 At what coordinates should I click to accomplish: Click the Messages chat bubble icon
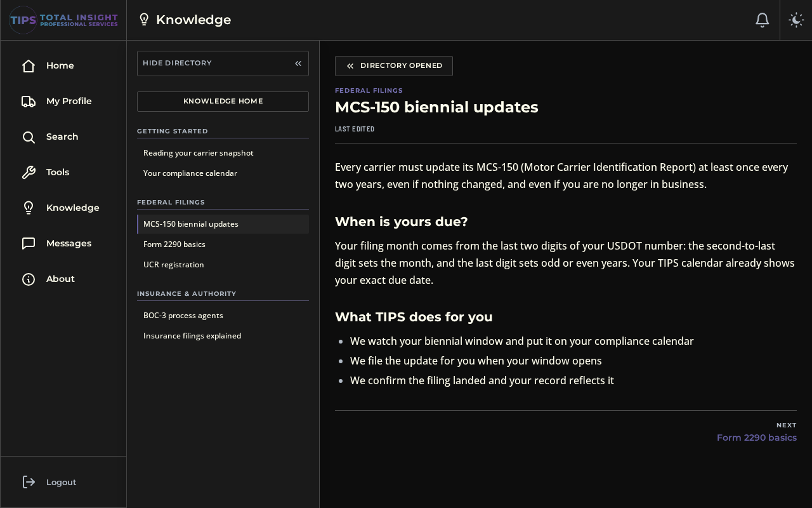(29, 243)
